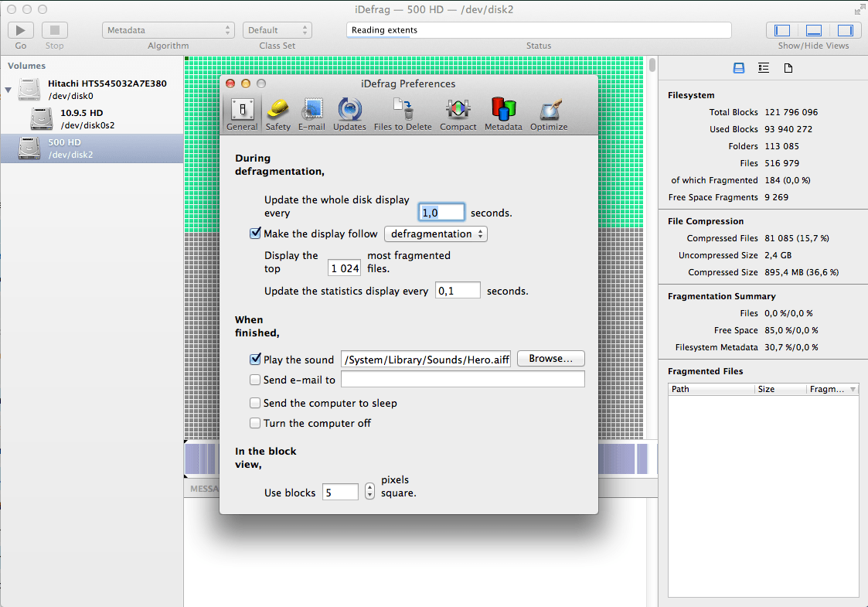This screenshot has width=868, height=607.
Task: Click the block size stepper arrows
Action: pos(369,491)
